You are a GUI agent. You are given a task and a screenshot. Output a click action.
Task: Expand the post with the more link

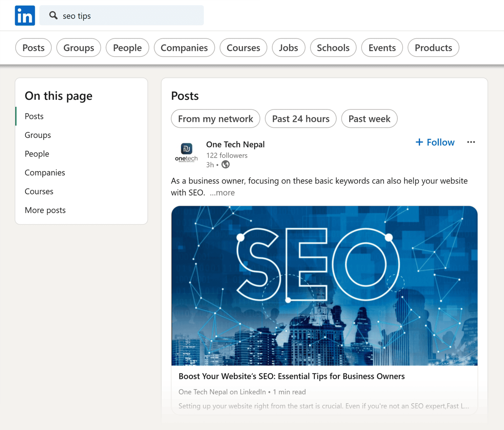click(222, 193)
